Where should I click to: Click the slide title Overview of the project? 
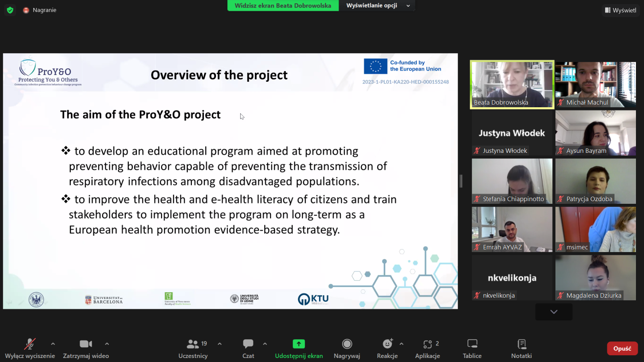219,75
